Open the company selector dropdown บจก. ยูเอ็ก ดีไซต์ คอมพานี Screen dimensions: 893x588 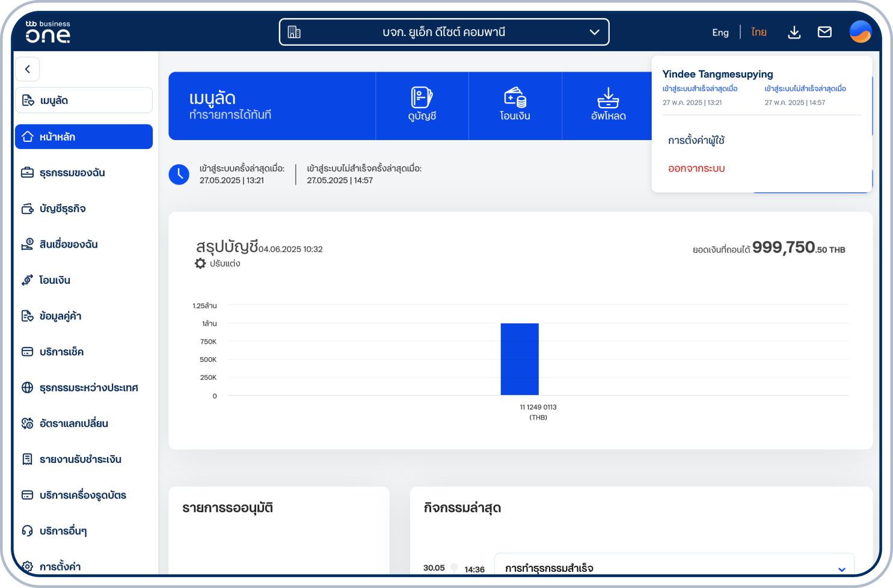pos(444,32)
